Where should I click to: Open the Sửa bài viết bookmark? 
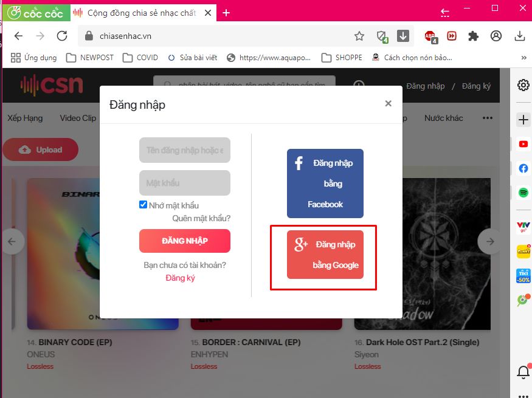pyautogui.click(x=192, y=58)
